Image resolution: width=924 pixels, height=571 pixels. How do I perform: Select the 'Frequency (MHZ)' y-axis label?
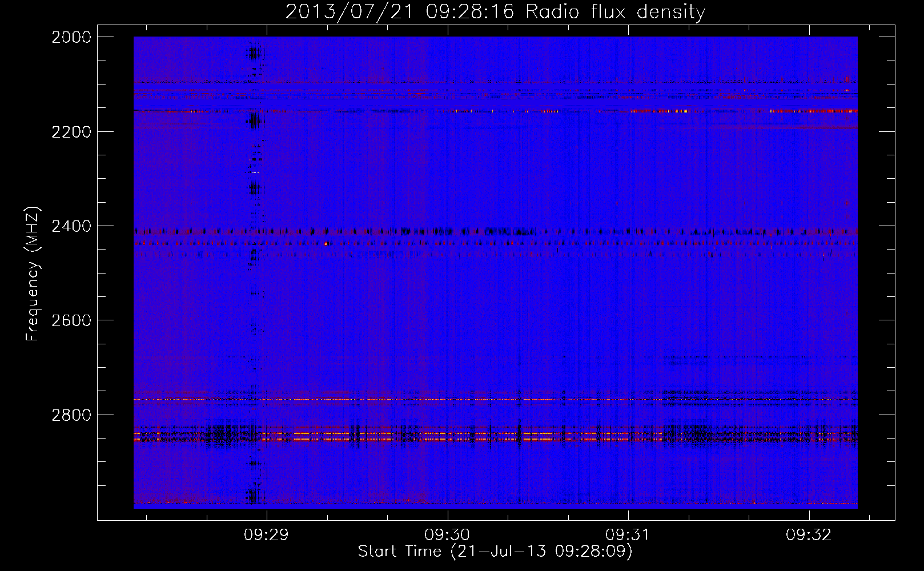(33, 275)
